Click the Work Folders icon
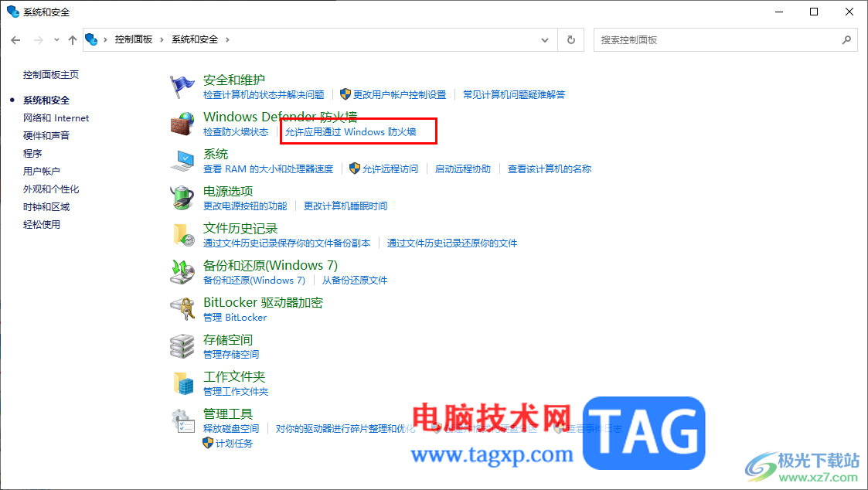868x490 pixels. (183, 383)
